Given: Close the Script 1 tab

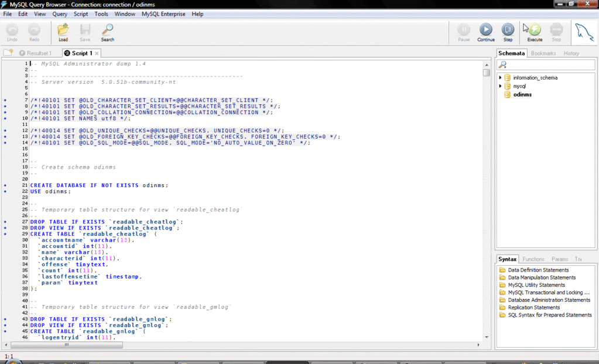Looking at the screenshot, I should point(97,53).
